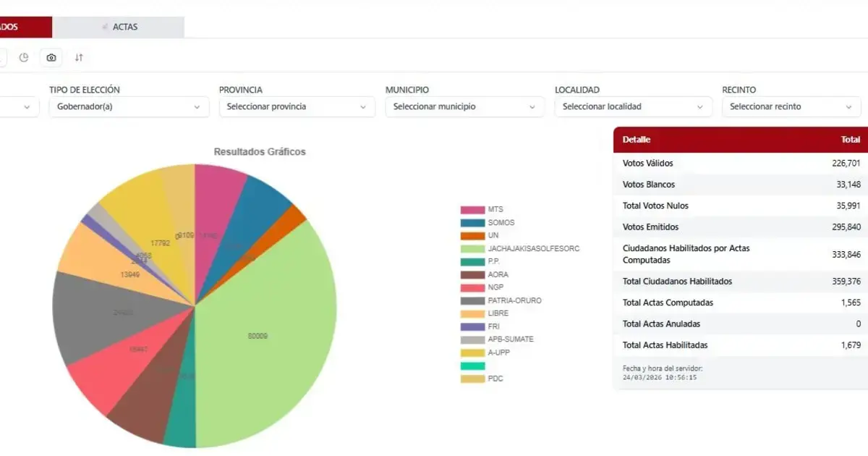The width and height of the screenshot is (868, 456).
Task: Open Tipo de Elección dropdown
Action: [x=129, y=106]
